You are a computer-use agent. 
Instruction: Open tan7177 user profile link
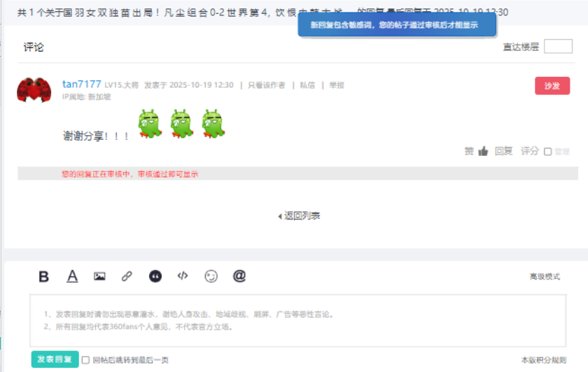click(x=82, y=85)
